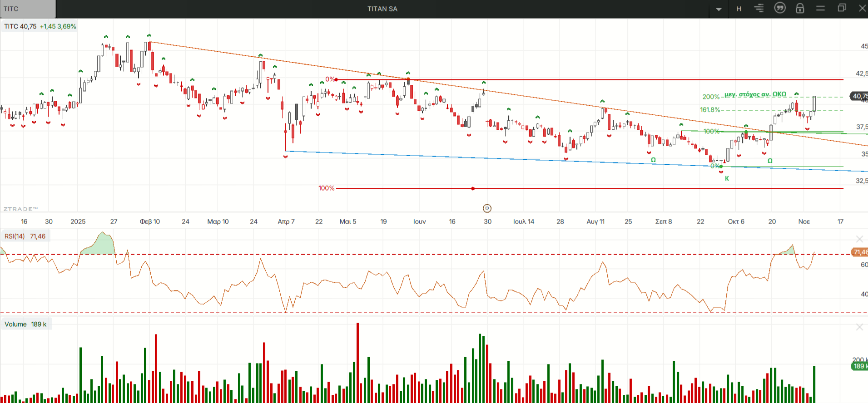Select the red dot on 100% Fibonacci line
This screenshot has width=868, height=403.
tap(473, 188)
